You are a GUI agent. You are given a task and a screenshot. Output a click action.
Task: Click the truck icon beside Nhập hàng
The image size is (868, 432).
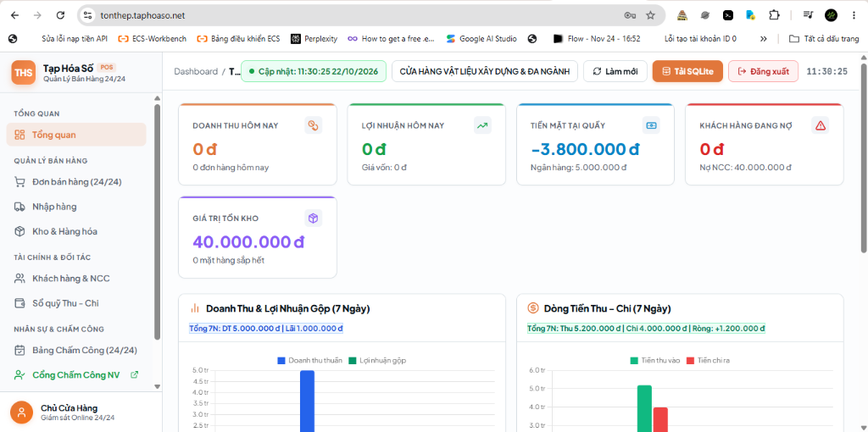20,207
